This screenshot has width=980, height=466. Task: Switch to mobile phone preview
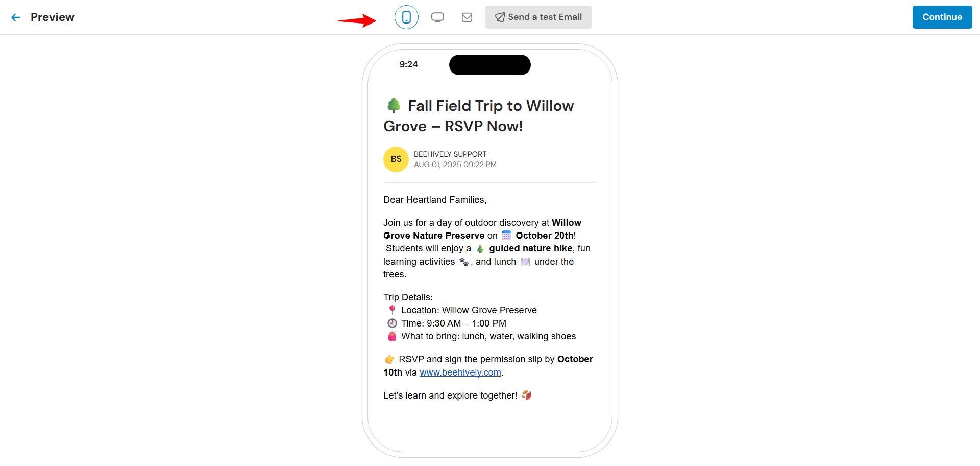pos(406,17)
